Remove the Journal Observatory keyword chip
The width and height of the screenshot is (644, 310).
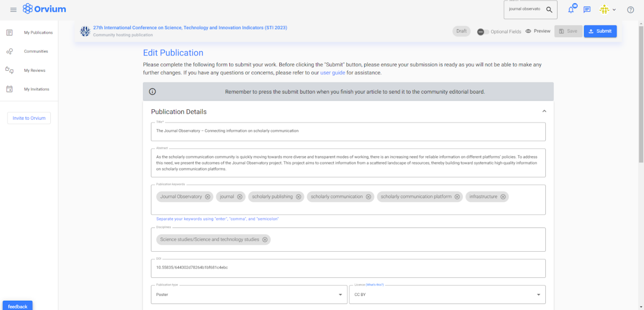click(x=207, y=197)
